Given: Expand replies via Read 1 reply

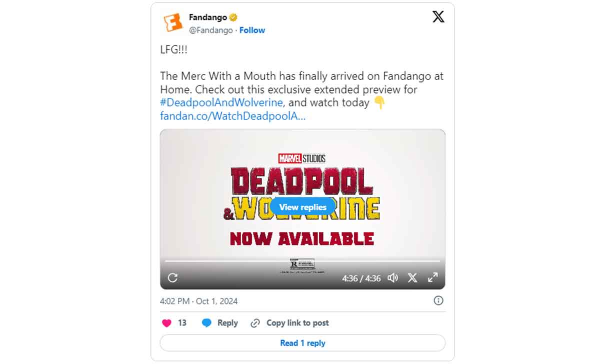Looking at the screenshot, I should pyautogui.click(x=302, y=343).
